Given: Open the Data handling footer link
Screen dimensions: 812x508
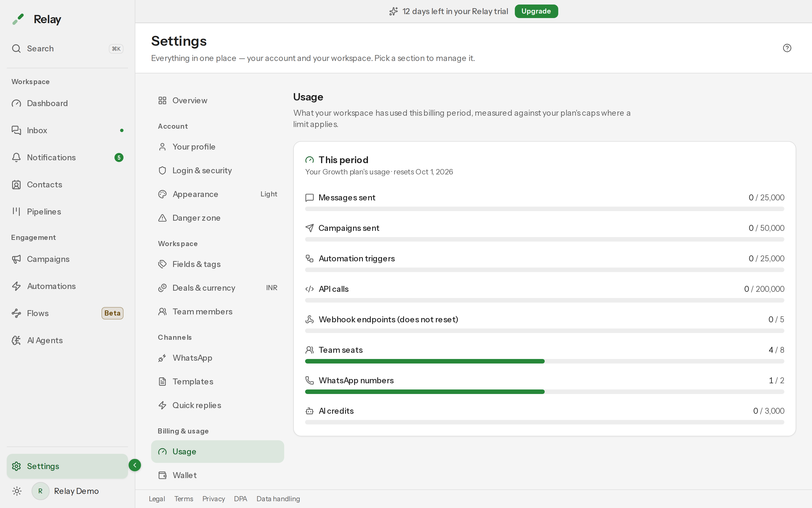Looking at the screenshot, I should click(x=278, y=499).
